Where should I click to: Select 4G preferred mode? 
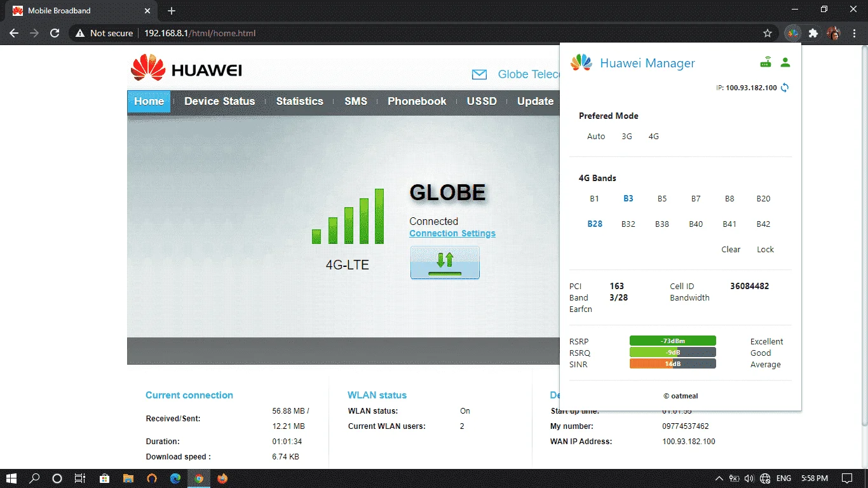point(654,136)
